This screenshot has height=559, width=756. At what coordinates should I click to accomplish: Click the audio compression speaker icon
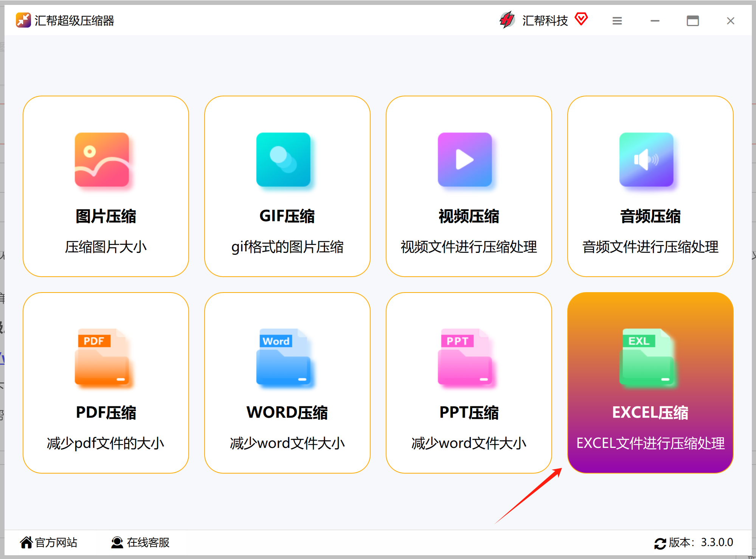[646, 159]
